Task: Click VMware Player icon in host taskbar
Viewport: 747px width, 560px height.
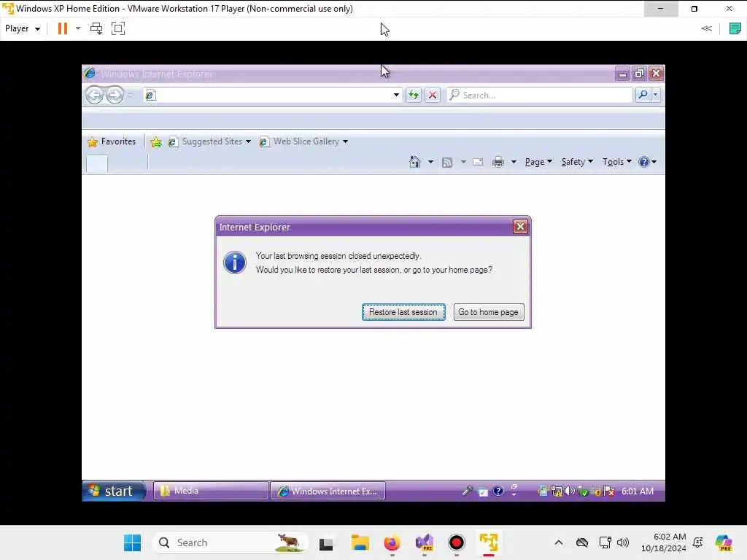Action: [x=489, y=542]
